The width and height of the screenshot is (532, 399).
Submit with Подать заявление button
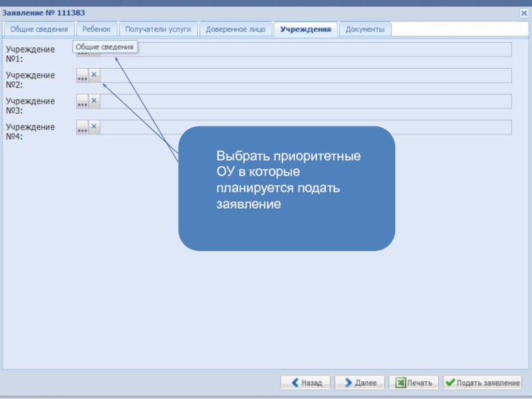pyautogui.click(x=482, y=383)
